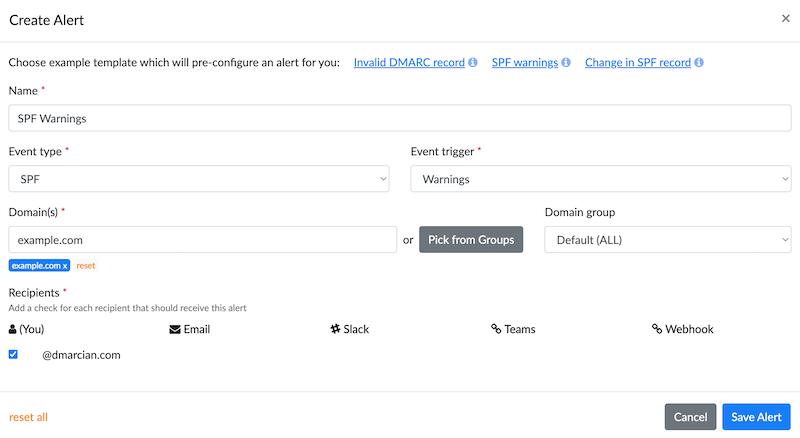Click the Pick from Groups button

pos(471,239)
